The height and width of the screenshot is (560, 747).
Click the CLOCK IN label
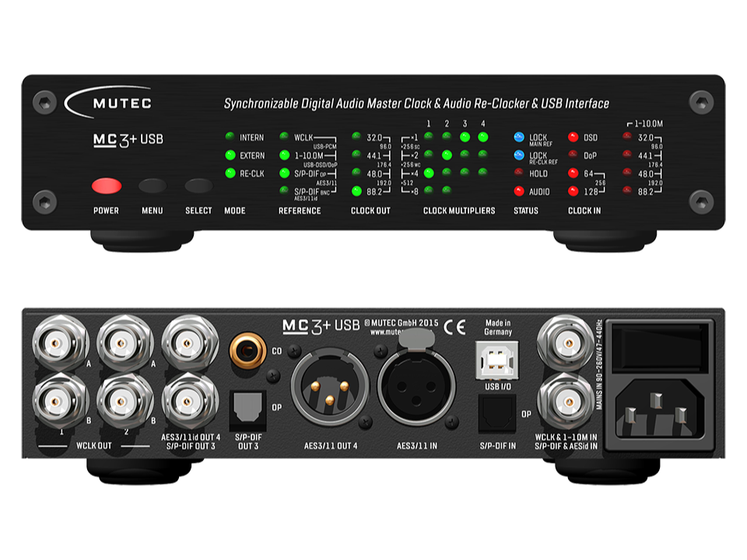584,211
